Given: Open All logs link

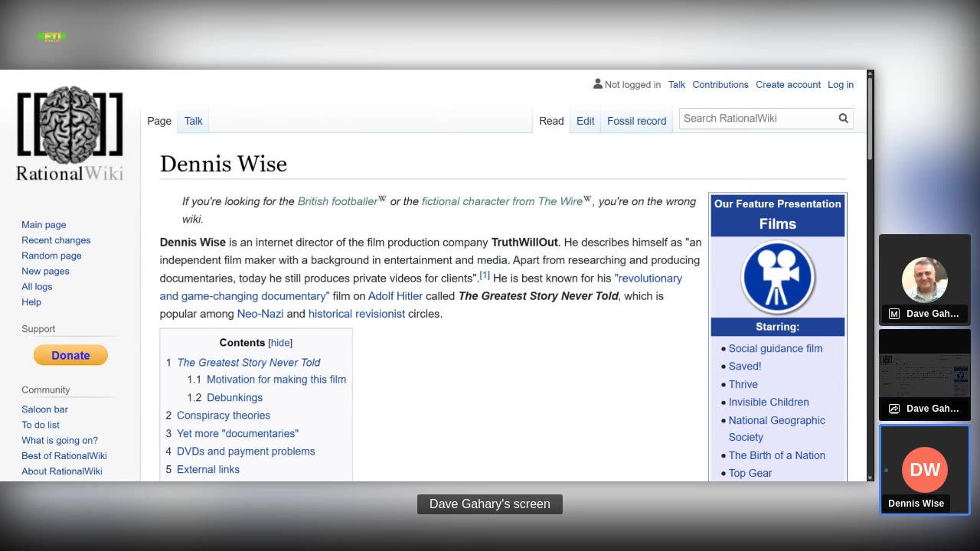Looking at the screenshot, I should click(37, 286).
